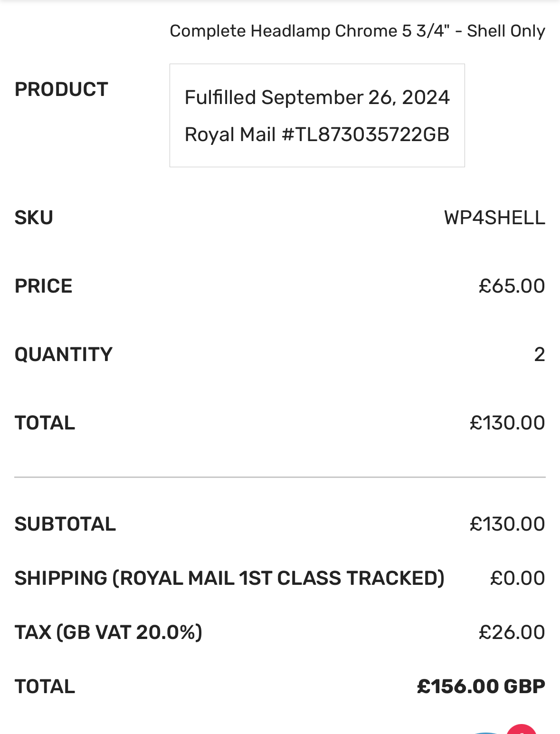Click the SKU value WP4SHELL
The width and height of the screenshot is (560, 734).
click(x=494, y=218)
